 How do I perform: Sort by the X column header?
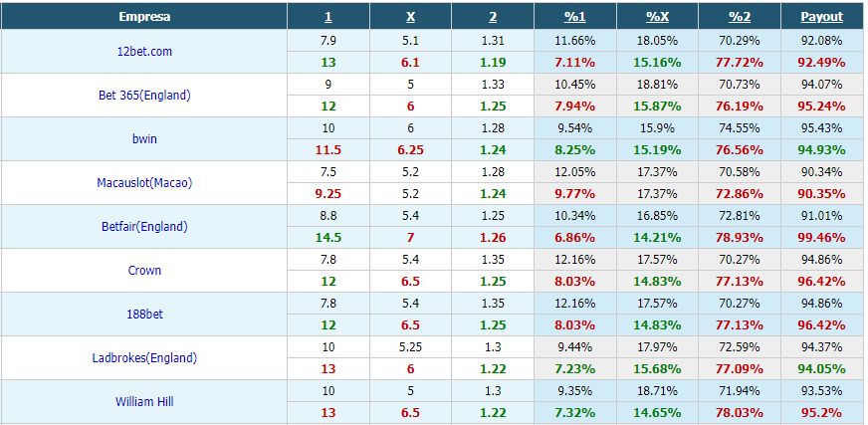[x=410, y=17]
